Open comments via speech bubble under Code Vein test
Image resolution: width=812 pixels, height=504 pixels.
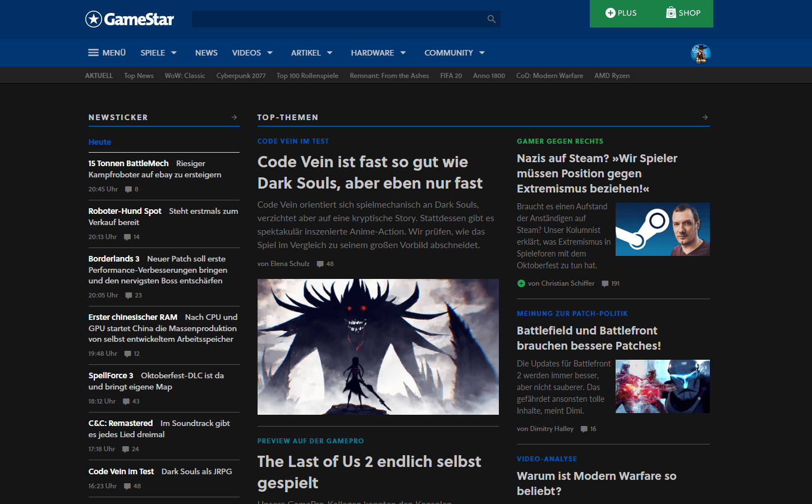click(x=319, y=264)
